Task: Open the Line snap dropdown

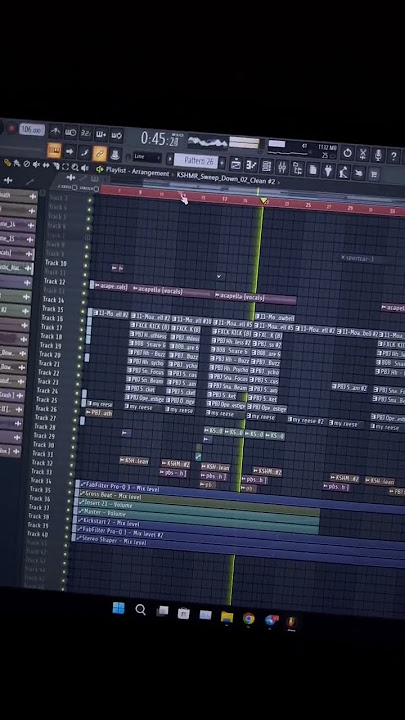Action: point(147,157)
